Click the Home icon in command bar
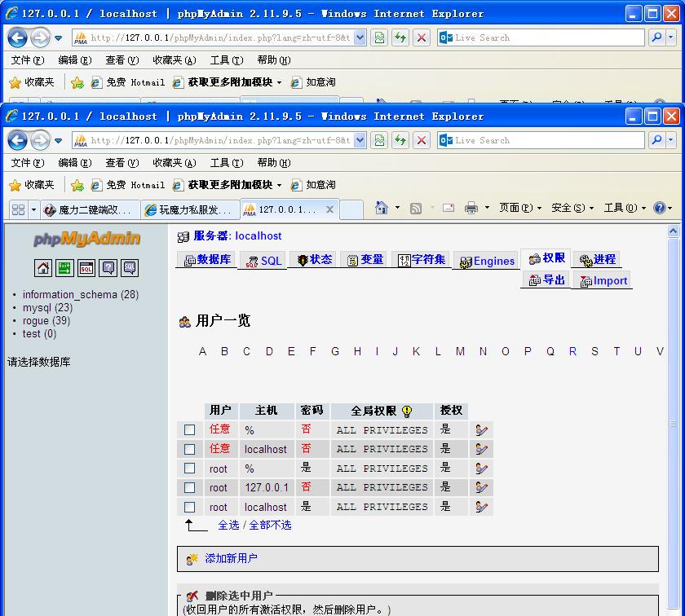The image size is (685, 616). tap(382, 208)
